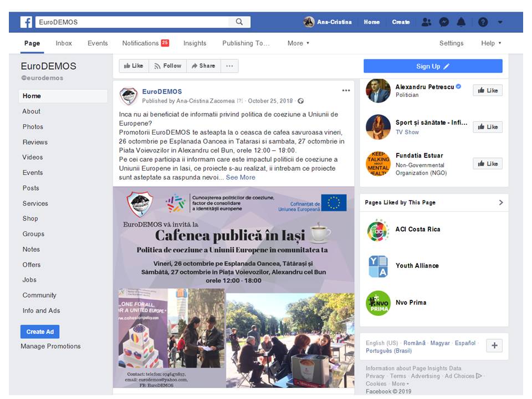Open Youth Alliance page logo
The image size is (532, 399).
pyautogui.click(x=378, y=267)
